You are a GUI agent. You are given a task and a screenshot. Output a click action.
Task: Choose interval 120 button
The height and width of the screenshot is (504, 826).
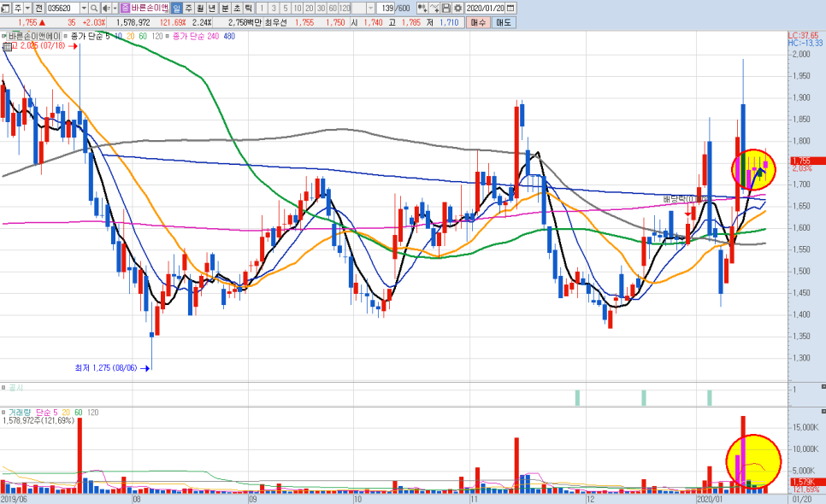(x=345, y=8)
